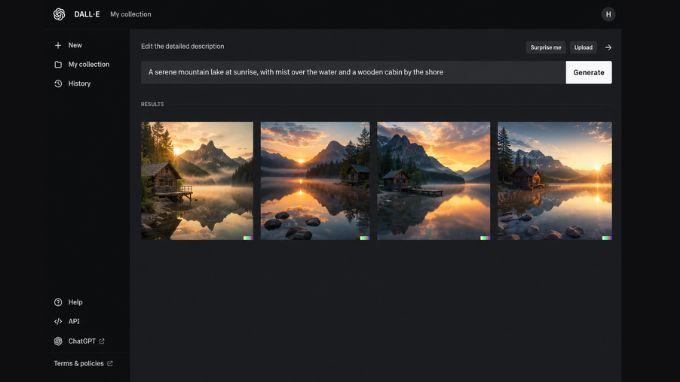Screen dimensions: 680x382
Task: Click the clock icon beside History
Action: [58, 84]
